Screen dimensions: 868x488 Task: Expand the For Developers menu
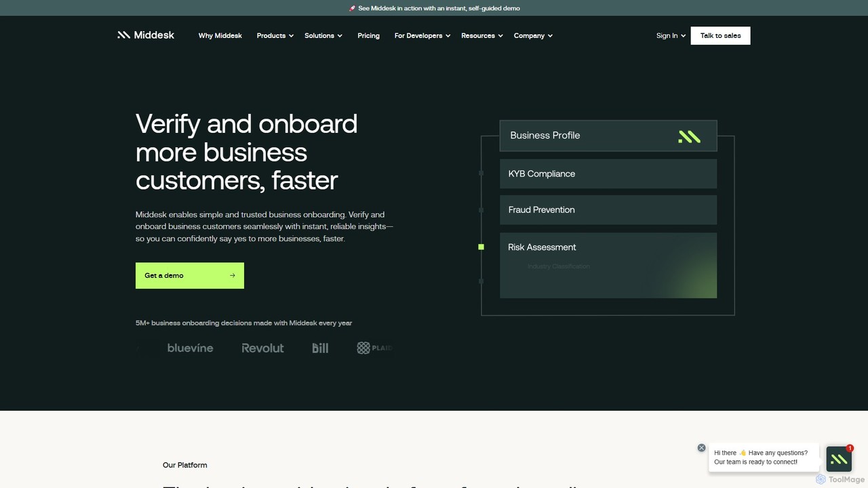(x=422, y=35)
